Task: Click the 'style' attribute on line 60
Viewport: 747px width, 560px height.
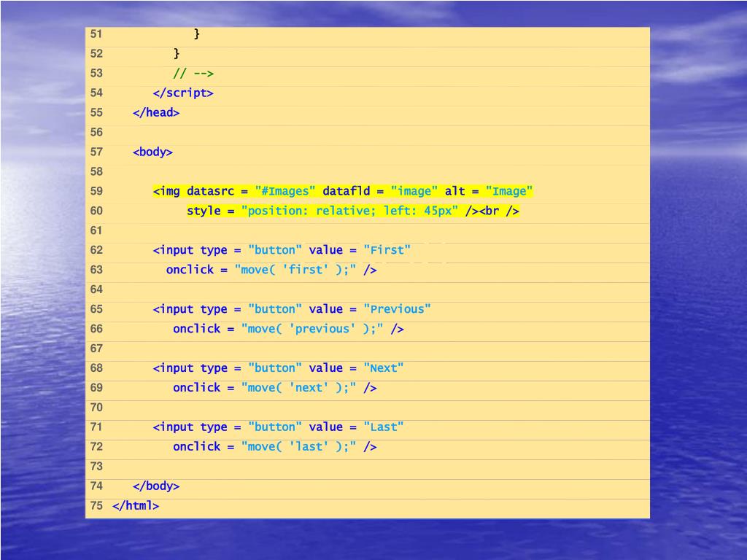Action: click(x=204, y=211)
